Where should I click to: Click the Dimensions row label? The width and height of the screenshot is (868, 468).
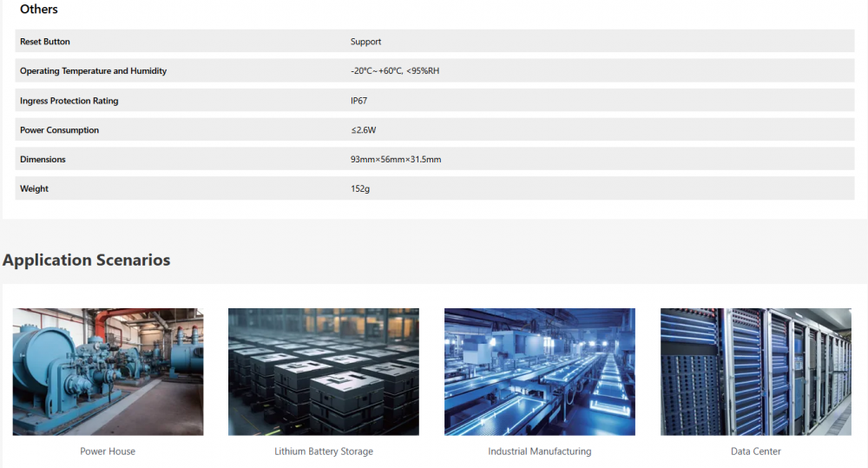click(x=43, y=160)
